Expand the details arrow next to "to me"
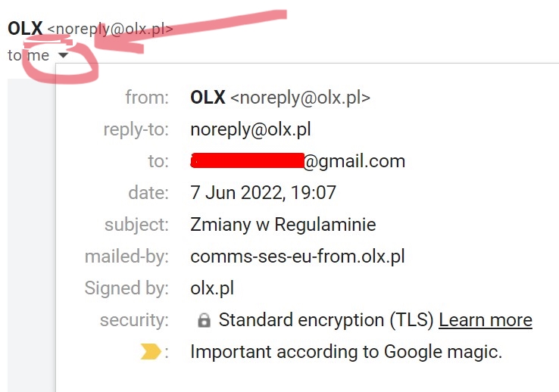 [x=63, y=55]
